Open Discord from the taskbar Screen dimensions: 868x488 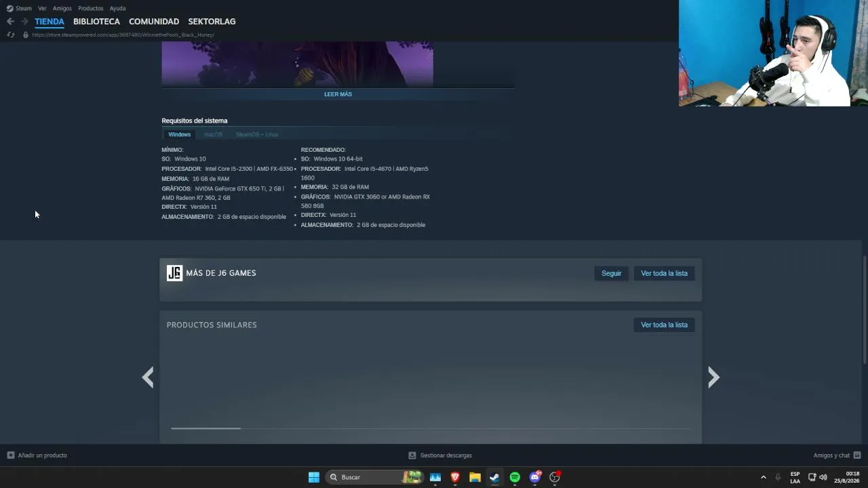(535, 477)
